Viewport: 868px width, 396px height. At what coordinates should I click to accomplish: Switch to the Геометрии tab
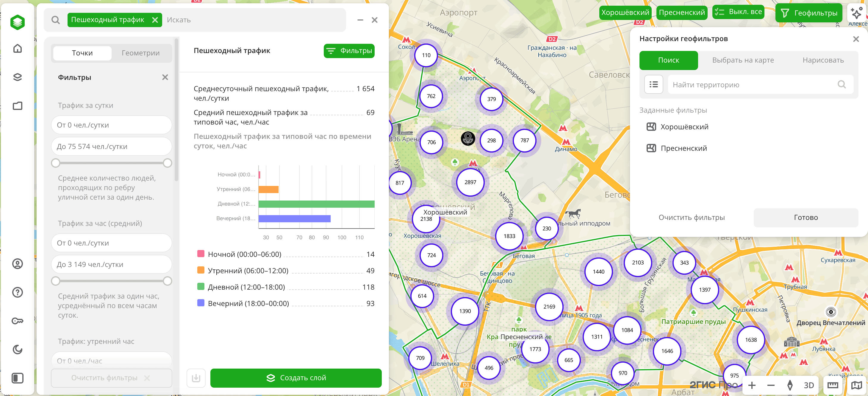(x=140, y=53)
